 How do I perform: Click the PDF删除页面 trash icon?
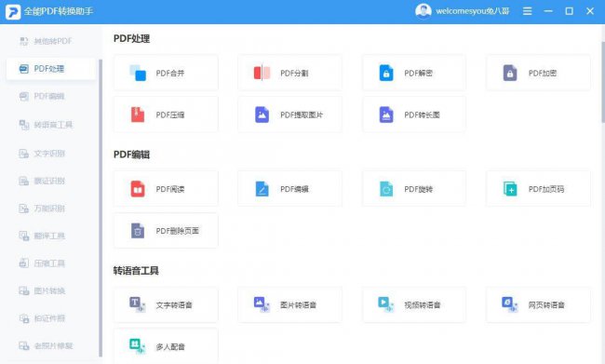[138, 231]
